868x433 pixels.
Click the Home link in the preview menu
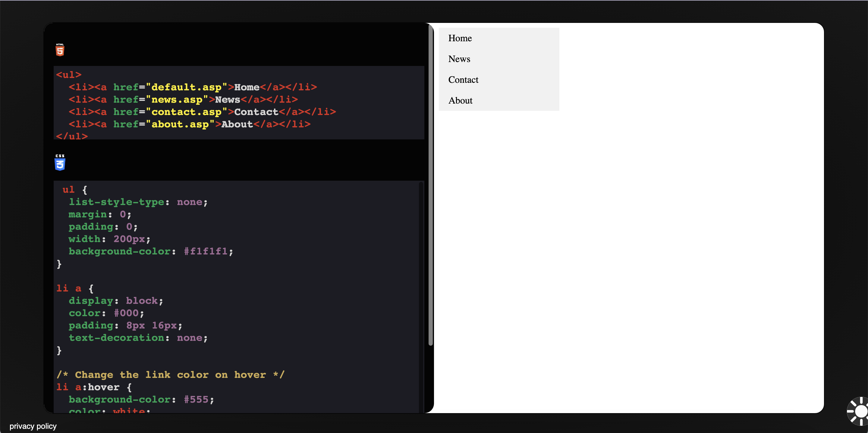[x=460, y=38]
